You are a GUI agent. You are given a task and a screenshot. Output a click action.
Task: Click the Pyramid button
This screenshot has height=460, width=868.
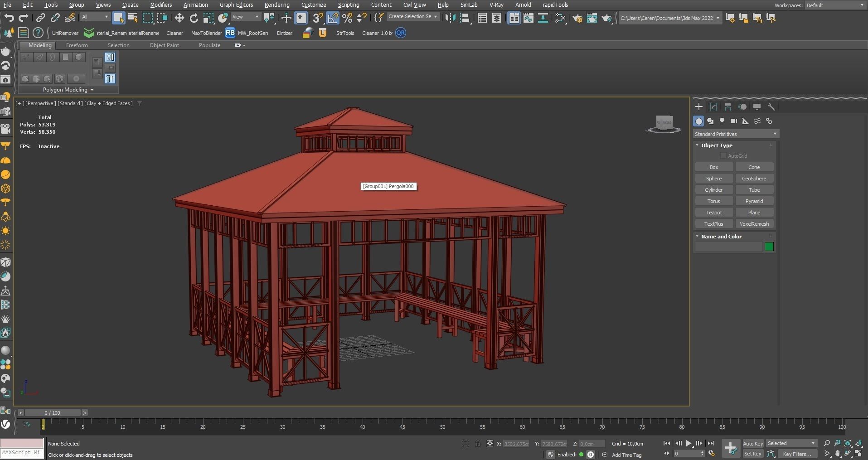coord(754,201)
